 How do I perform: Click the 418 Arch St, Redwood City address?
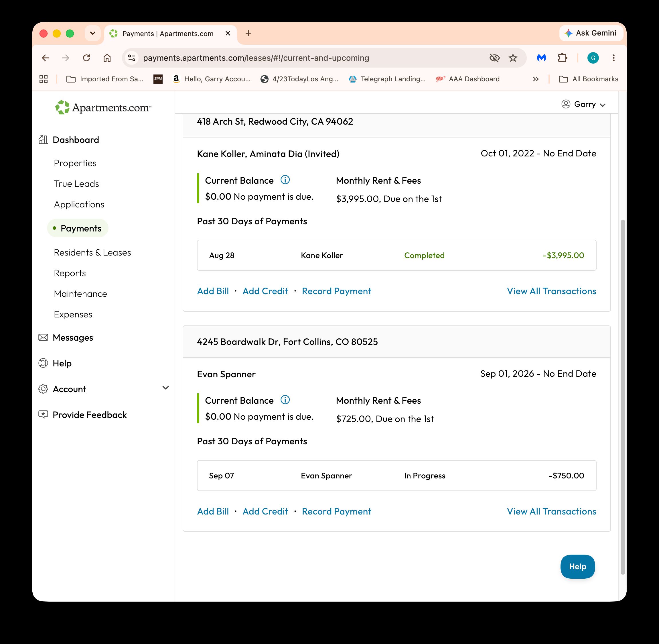click(x=275, y=121)
